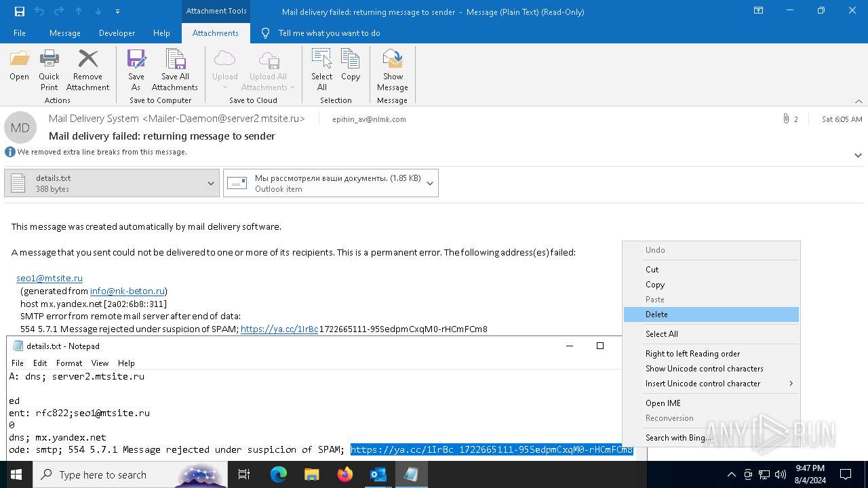The image size is (868, 488).
Task: Toggle Show Unicode control characters
Action: coord(711,369)
